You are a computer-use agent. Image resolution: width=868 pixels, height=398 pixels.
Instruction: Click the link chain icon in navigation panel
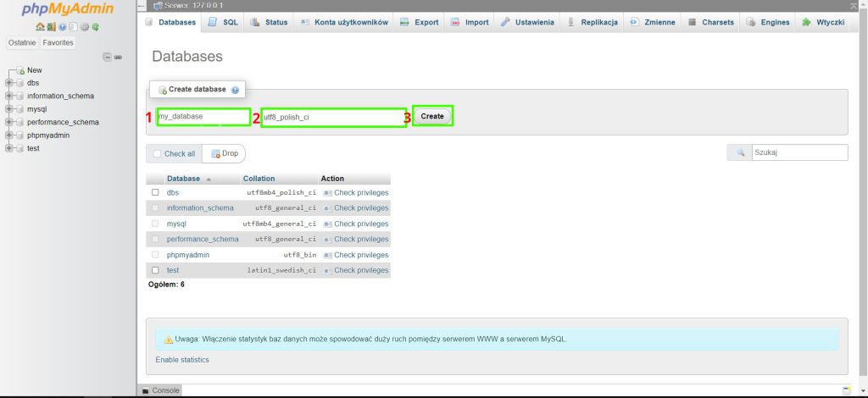click(118, 57)
